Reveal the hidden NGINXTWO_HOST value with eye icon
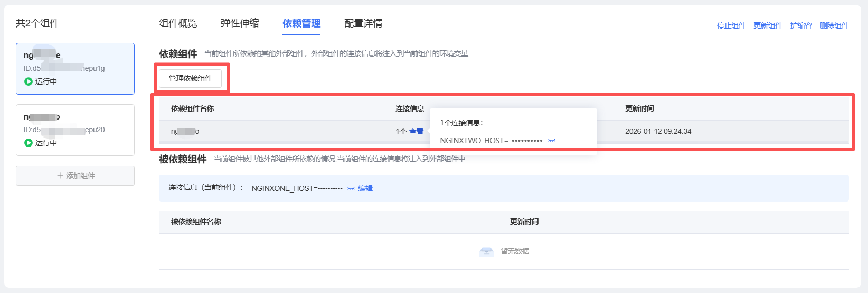Screen dimensions: 868x293 point(552,141)
